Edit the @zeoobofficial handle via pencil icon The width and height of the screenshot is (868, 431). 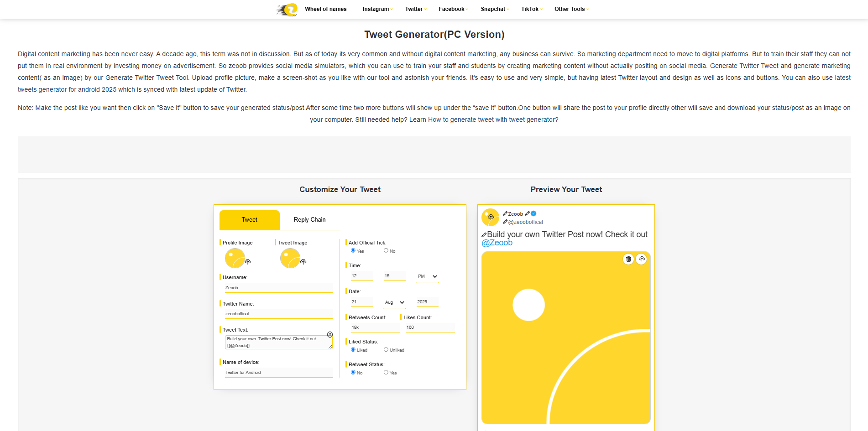point(505,222)
